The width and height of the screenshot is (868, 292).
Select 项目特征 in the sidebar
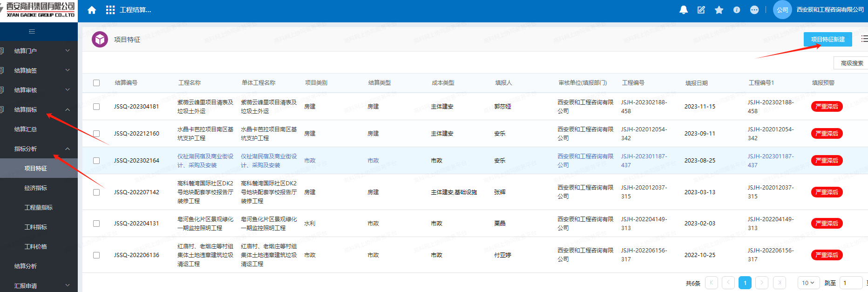point(36,168)
